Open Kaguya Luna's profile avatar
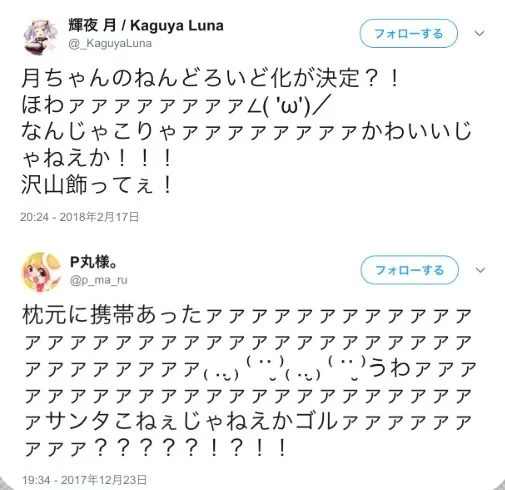 pos(41,36)
